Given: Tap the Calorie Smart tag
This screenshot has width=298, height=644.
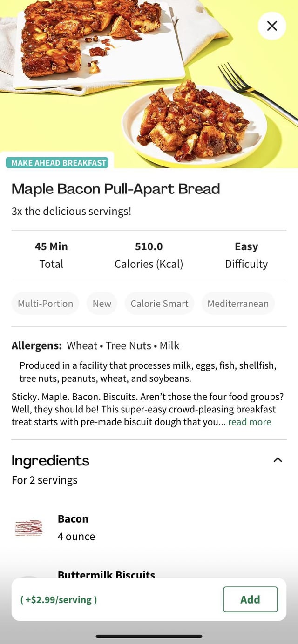Looking at the screenshot, I should point(159,304).
